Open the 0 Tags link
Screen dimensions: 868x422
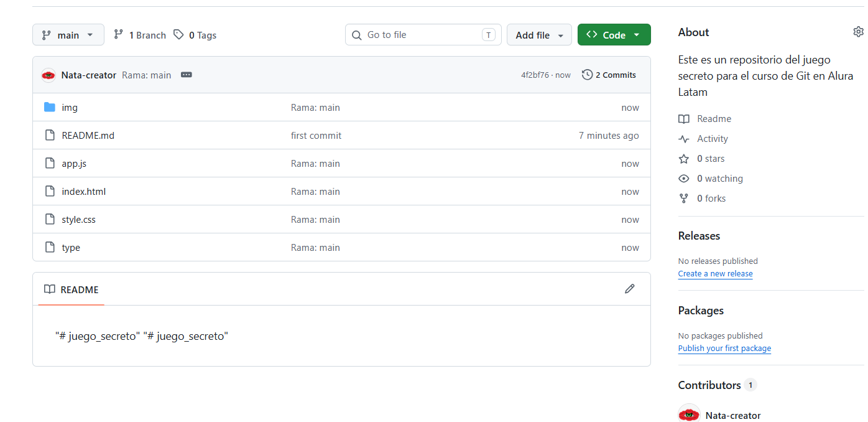195,35
